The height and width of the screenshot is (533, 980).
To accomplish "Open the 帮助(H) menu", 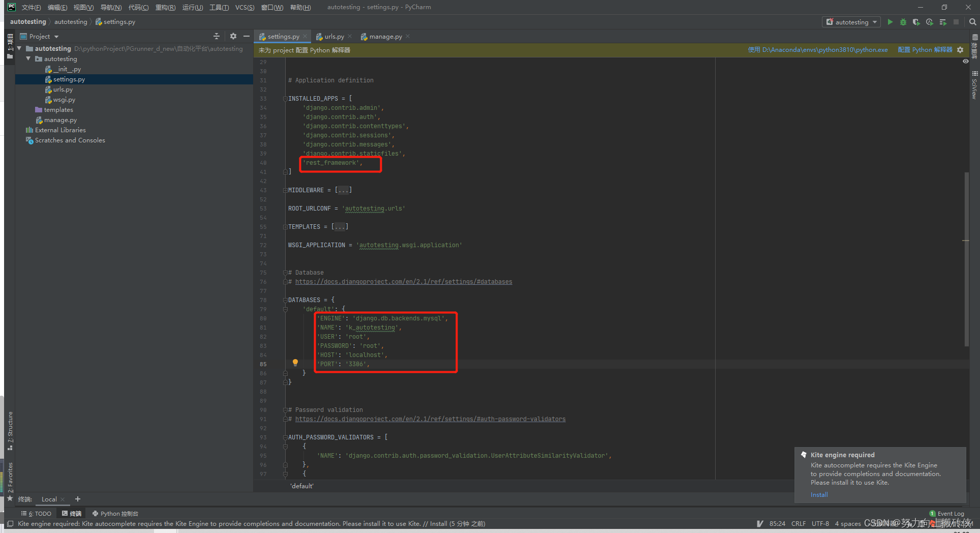I will (300, 7).
